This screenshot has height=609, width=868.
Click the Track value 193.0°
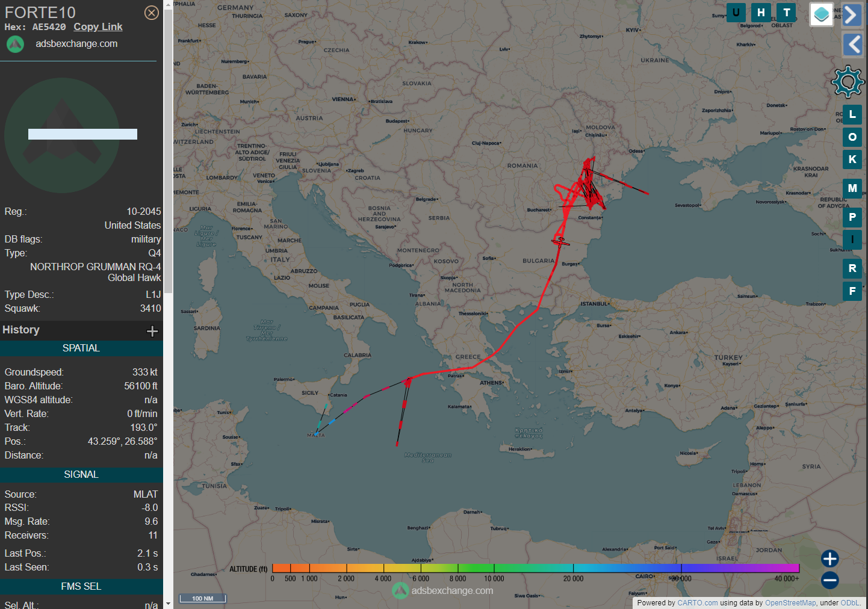point(144,428)
